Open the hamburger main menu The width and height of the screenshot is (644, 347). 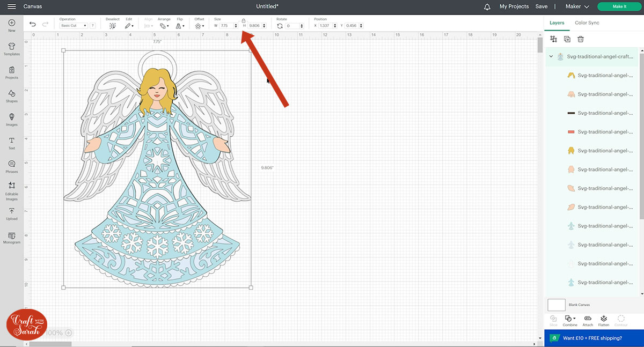pyautogui.click(x=12, y=6)
